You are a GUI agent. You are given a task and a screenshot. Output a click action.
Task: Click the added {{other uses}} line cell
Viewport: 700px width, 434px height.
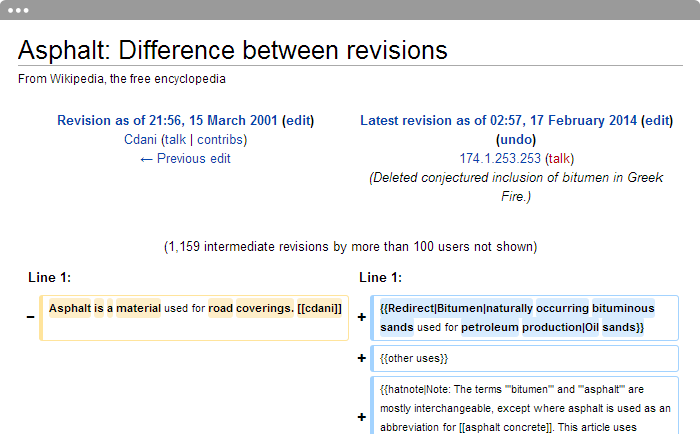tap(526, 357)
